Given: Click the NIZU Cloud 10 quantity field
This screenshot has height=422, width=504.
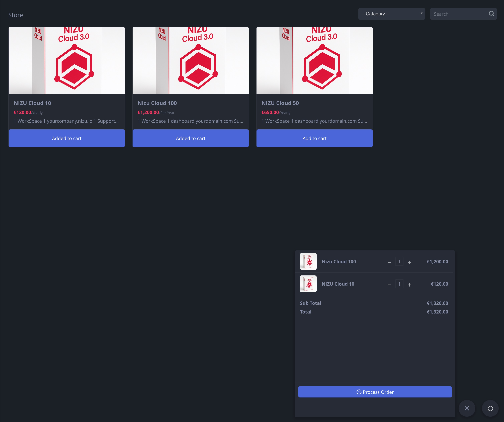Looking at the screenshot, I should (x=399, y=284).
